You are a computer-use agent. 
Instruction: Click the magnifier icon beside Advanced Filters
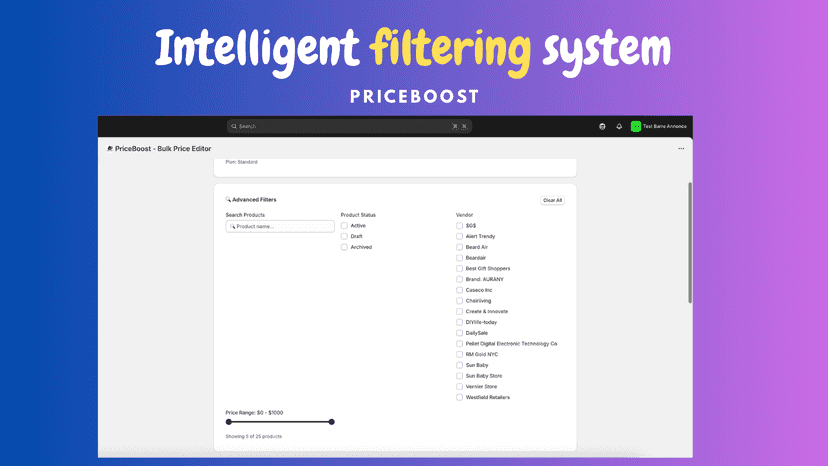(x=228, y=200)
